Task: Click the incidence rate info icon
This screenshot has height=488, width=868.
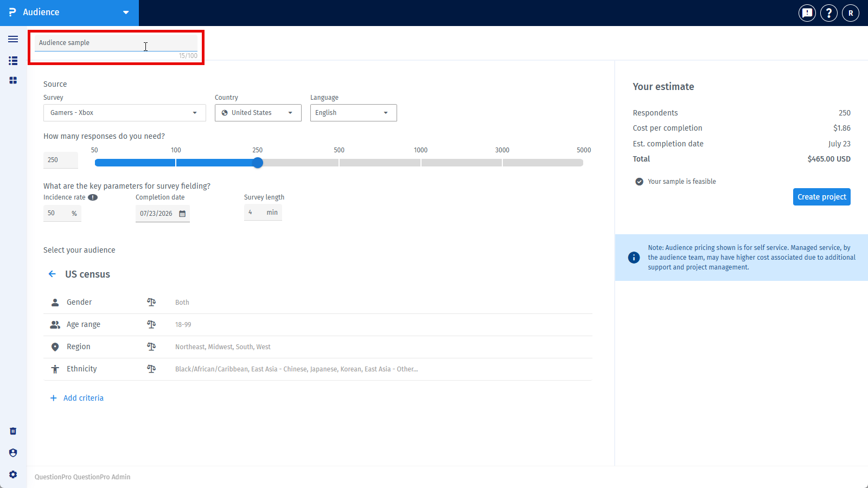Action: [x=93, y=197]
